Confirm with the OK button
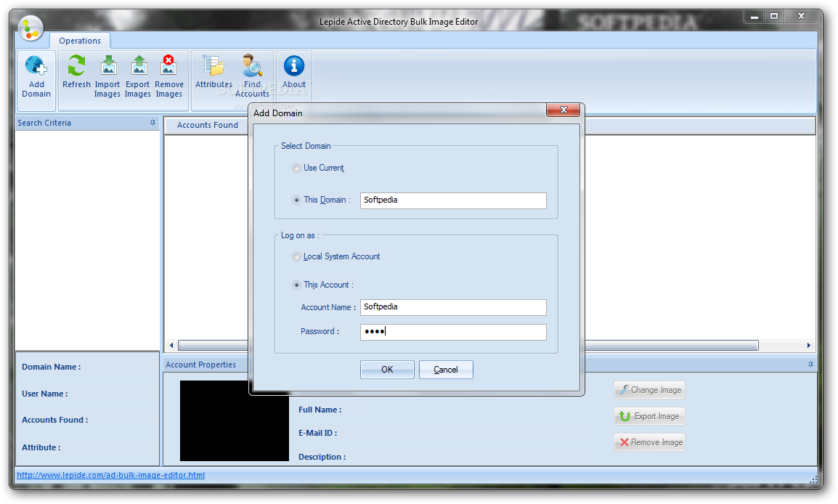The image size is (838, 504). coord(387,370)
